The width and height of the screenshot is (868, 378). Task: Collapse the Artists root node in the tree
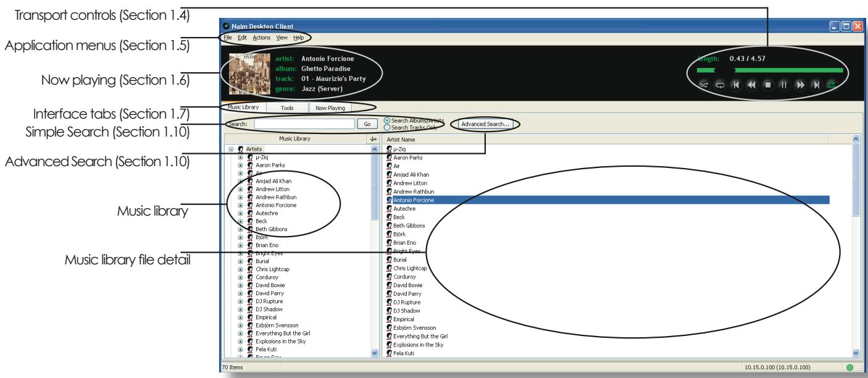coord(231,149)
